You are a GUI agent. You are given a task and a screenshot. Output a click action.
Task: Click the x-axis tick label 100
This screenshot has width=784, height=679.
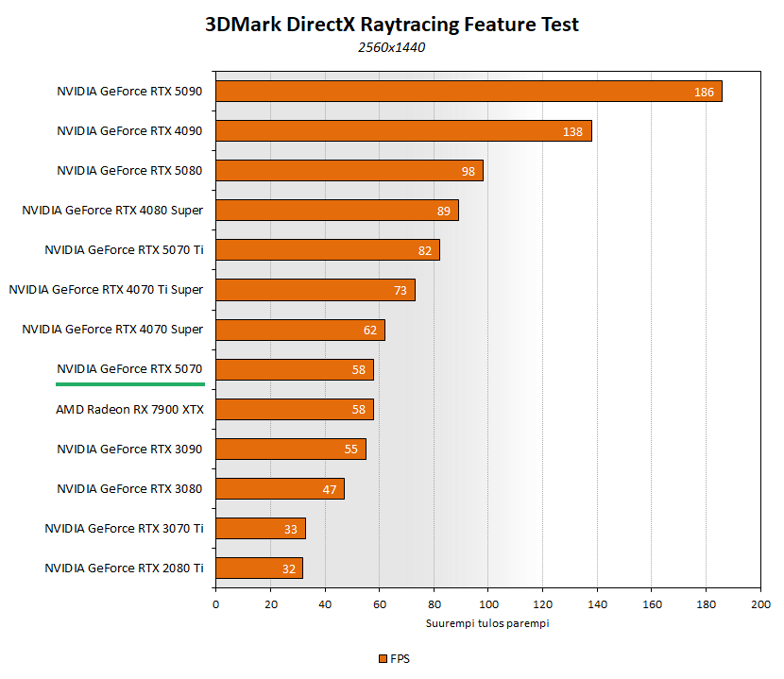[488, 604]
